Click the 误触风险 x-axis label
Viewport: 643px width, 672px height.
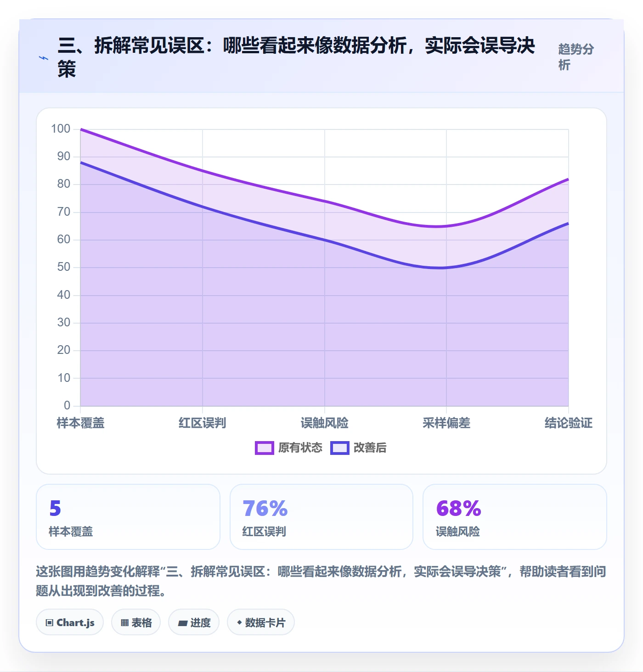point(325,423)
